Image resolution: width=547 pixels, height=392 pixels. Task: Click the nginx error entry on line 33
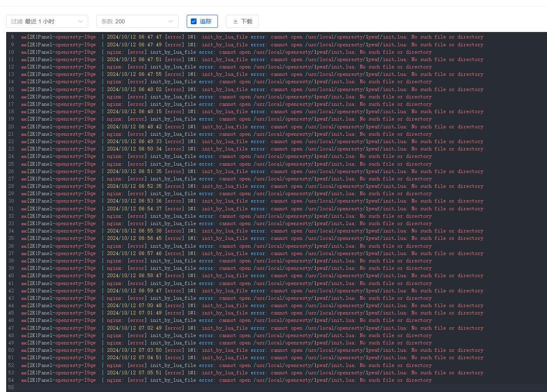[227, 223]
